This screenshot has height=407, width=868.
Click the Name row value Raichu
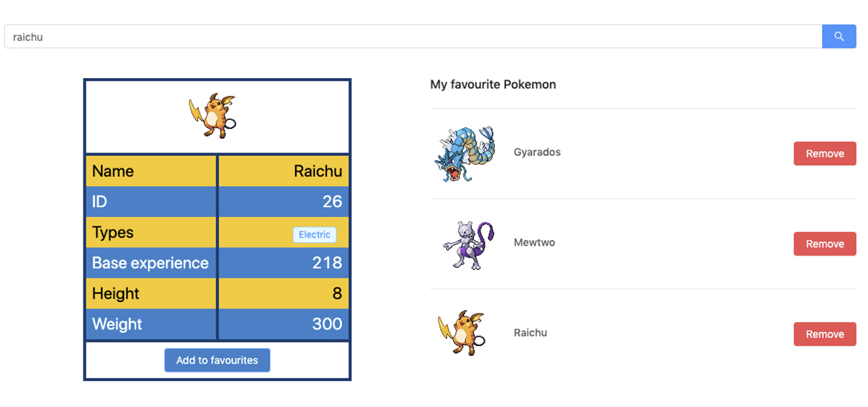coord(317,171)
